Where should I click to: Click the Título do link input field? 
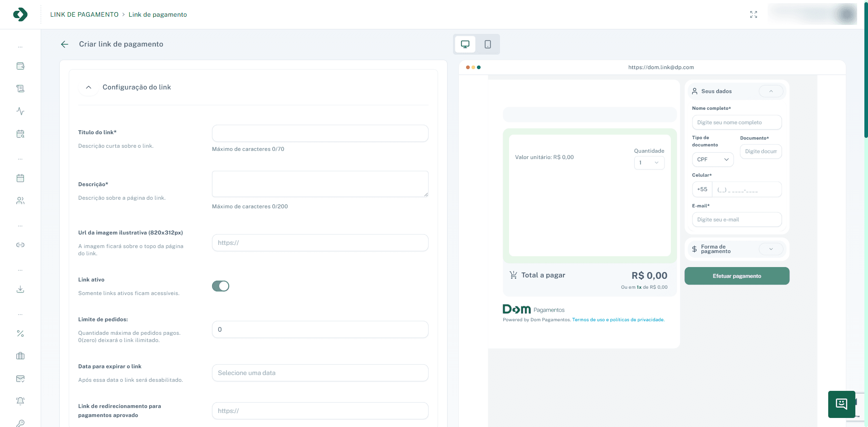click(320, 133)
